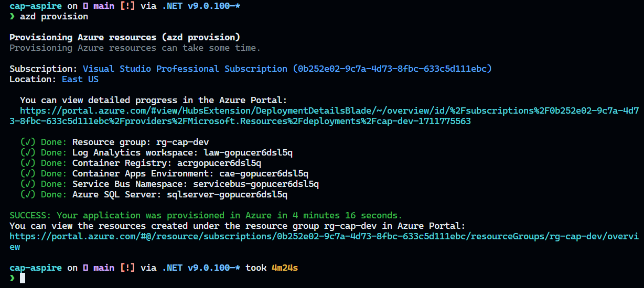Click the sqlserver-gopucer6dsl5q resource name

(227, 194)
